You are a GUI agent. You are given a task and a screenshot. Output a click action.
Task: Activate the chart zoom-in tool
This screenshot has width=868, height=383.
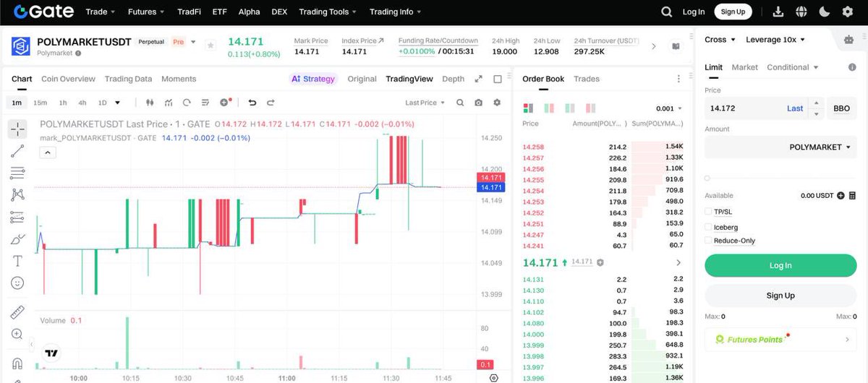[x=17, y=334]
